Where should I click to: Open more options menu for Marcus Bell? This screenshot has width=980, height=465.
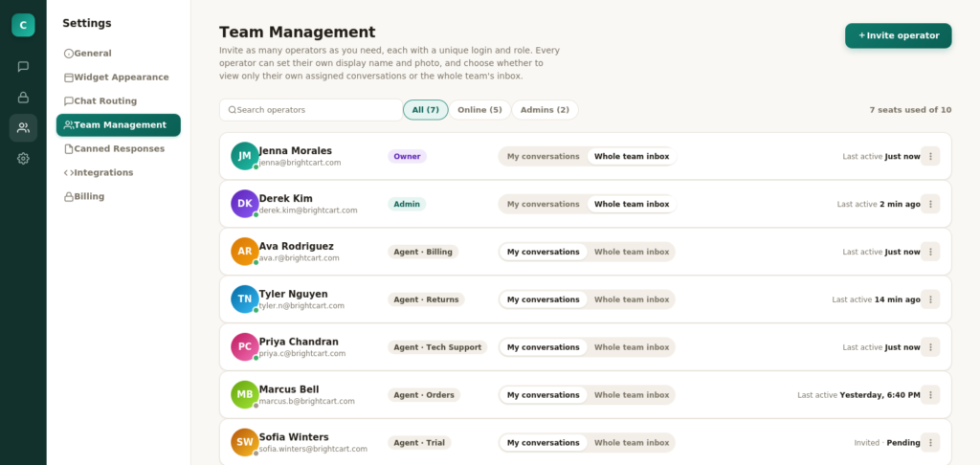pos(930,395)
